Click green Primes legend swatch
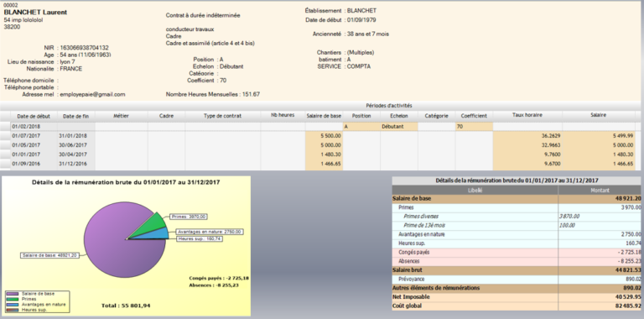This screenshot has width=644, height=319. (13, 299)
